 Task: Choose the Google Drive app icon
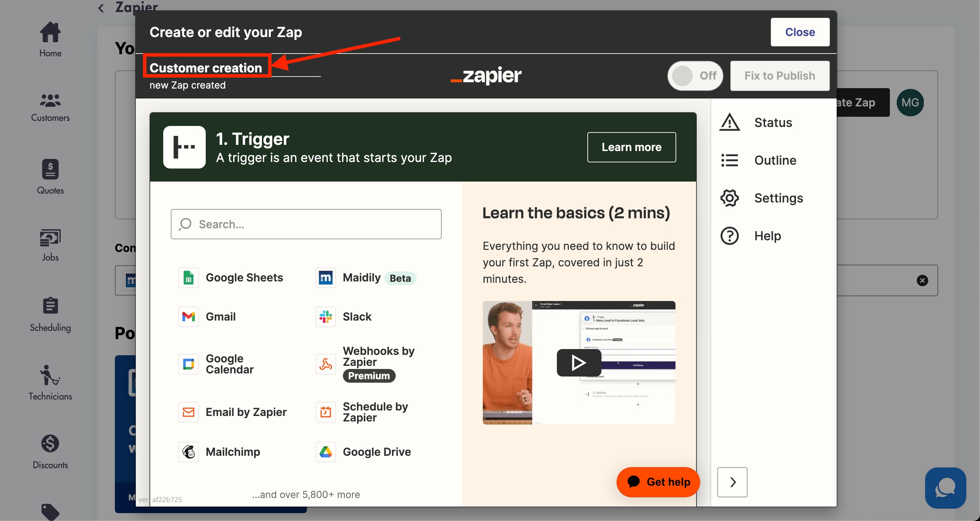click(x=325, y=452)
